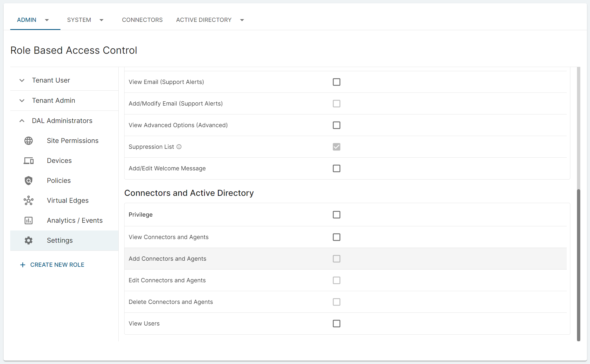The width and height of the screenshot is (590, 364).
Task: Toggle the View Users checkbox
Action: tap(336, 324)
